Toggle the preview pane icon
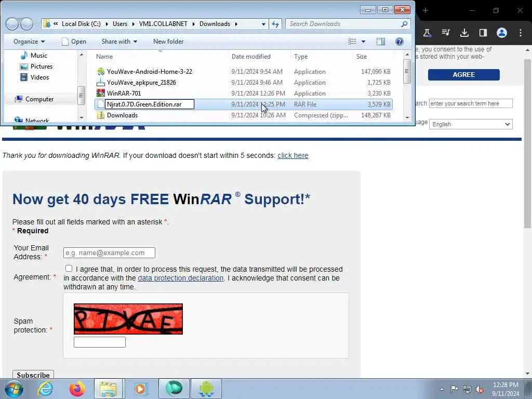The height and width of the screenshot is (399, 532). click(x=381, y=42)
